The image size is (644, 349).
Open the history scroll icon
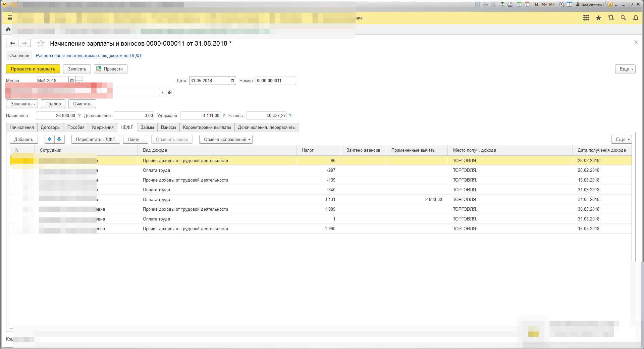click(x=611, y=18)
